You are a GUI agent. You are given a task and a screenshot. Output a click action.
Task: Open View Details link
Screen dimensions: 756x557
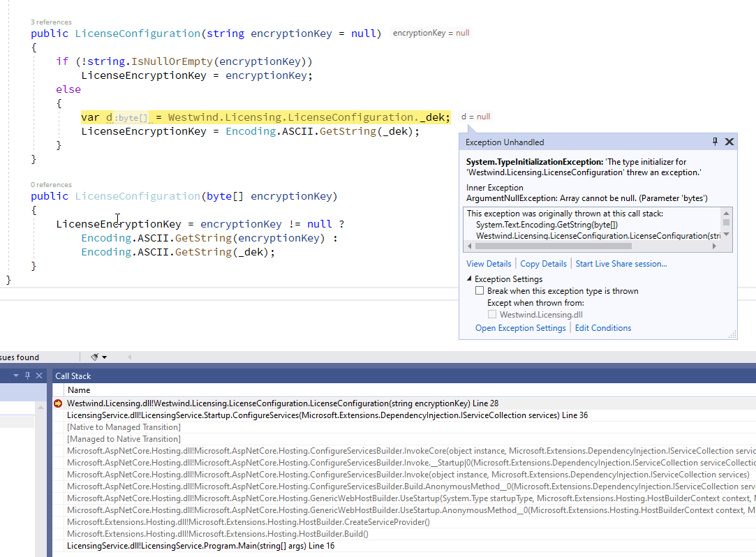point(489,264)
